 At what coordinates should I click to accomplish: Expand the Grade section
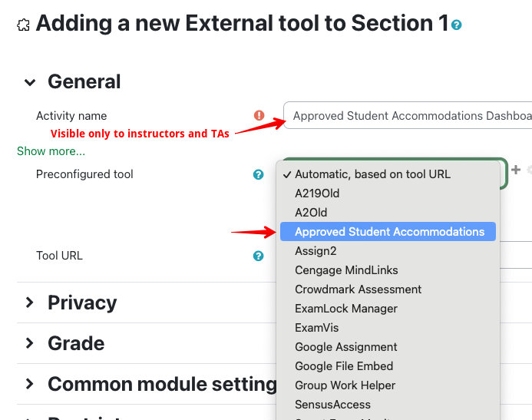30,343
